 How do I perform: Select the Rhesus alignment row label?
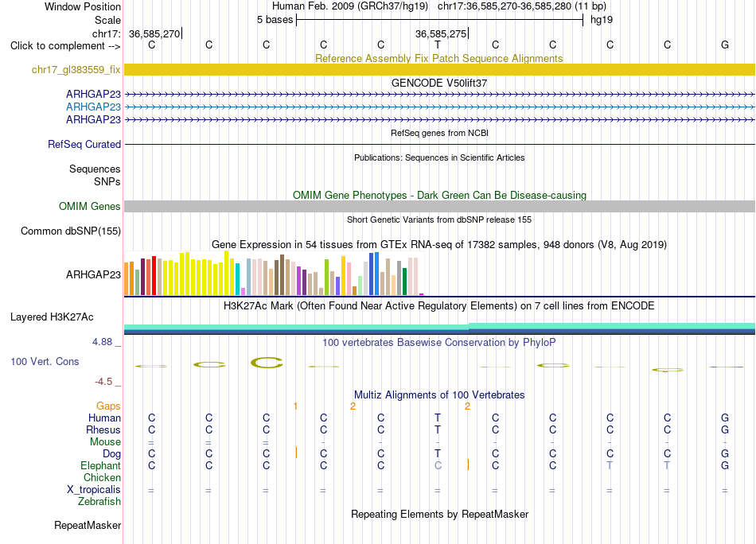[103, 429]
